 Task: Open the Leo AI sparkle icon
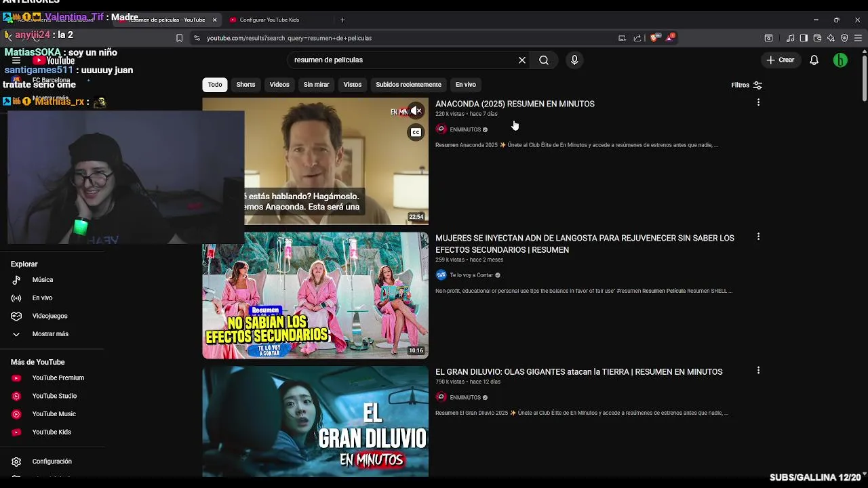coord(831,38)
